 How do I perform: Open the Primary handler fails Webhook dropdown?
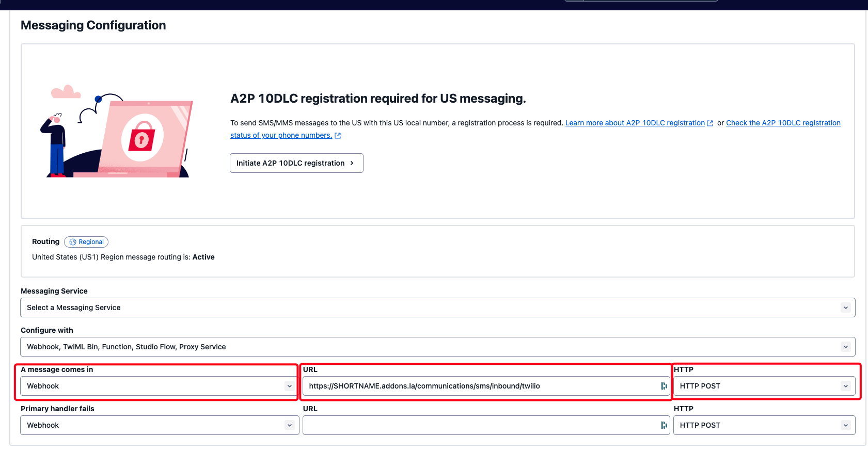click(160, 425)
